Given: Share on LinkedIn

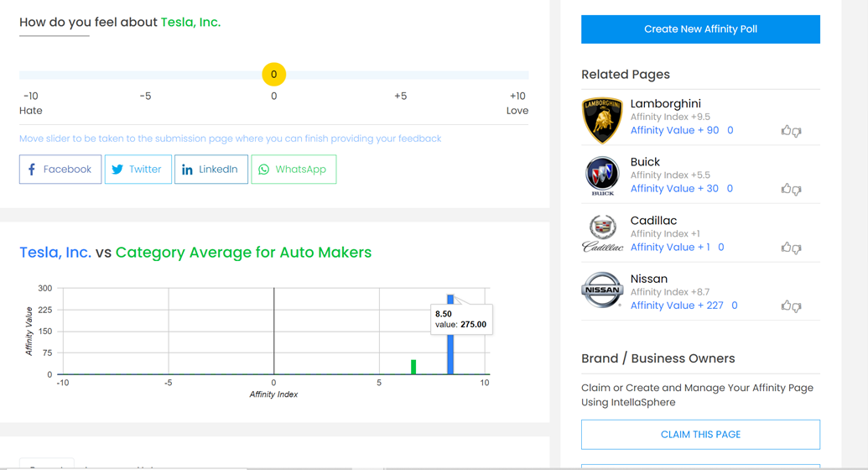Looking at the screenshot, I should [211, 170].
